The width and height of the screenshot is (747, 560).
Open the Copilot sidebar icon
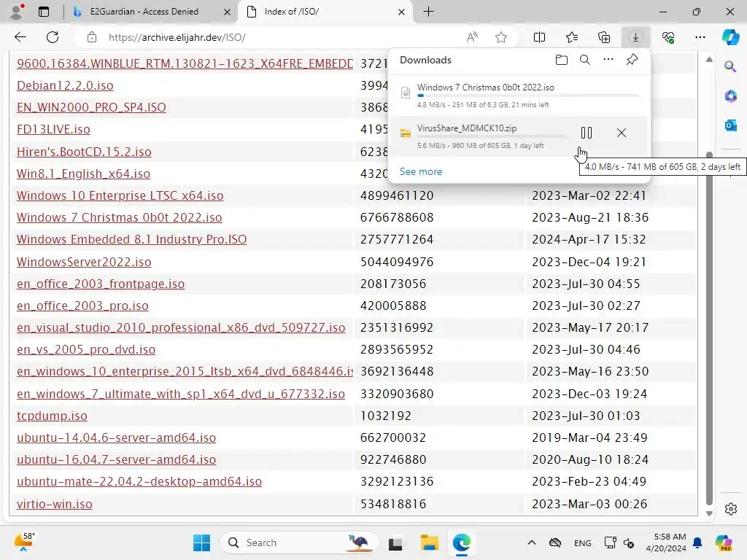tap(730, 37)
